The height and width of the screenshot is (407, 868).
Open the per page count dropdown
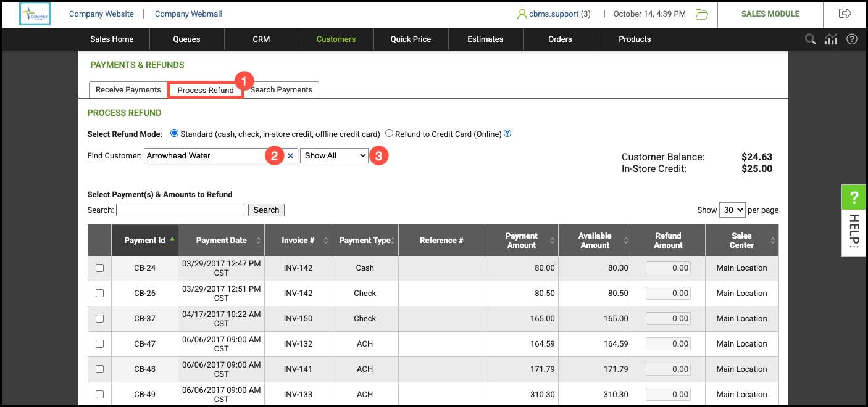pyautogui.click(x=732, y=210)
